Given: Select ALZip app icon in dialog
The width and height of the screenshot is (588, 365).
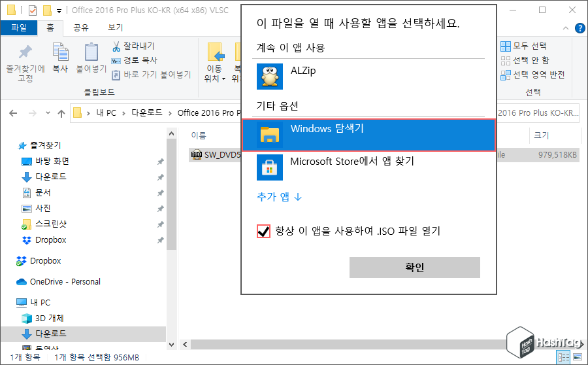Looking at the screenshot, I should (270, 77).
